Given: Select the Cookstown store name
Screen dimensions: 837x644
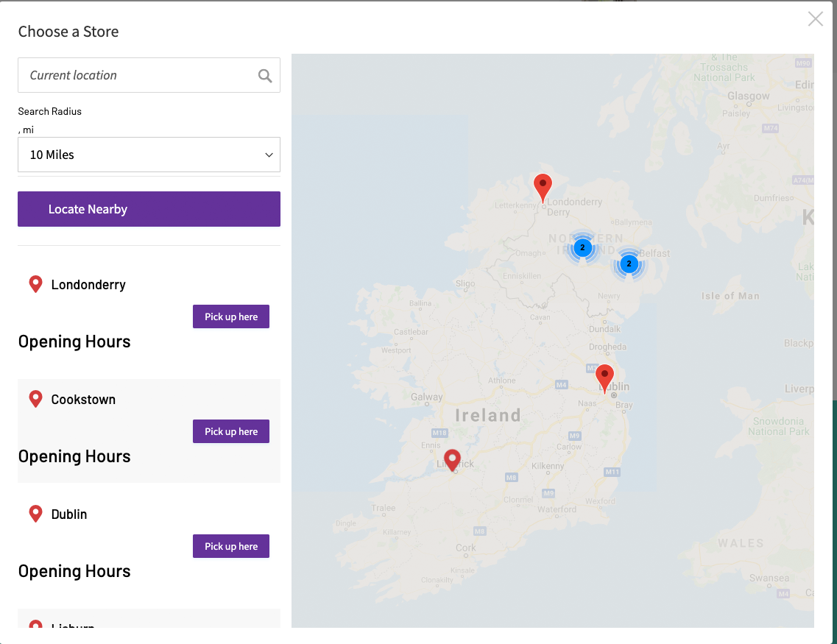Looking at the screenshot, I should (x=83, y=400).
